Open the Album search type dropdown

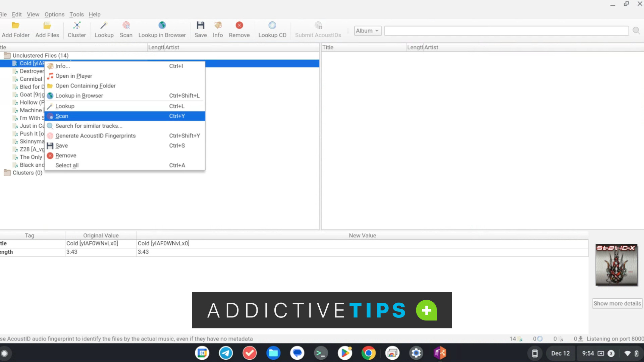point(367,31)
